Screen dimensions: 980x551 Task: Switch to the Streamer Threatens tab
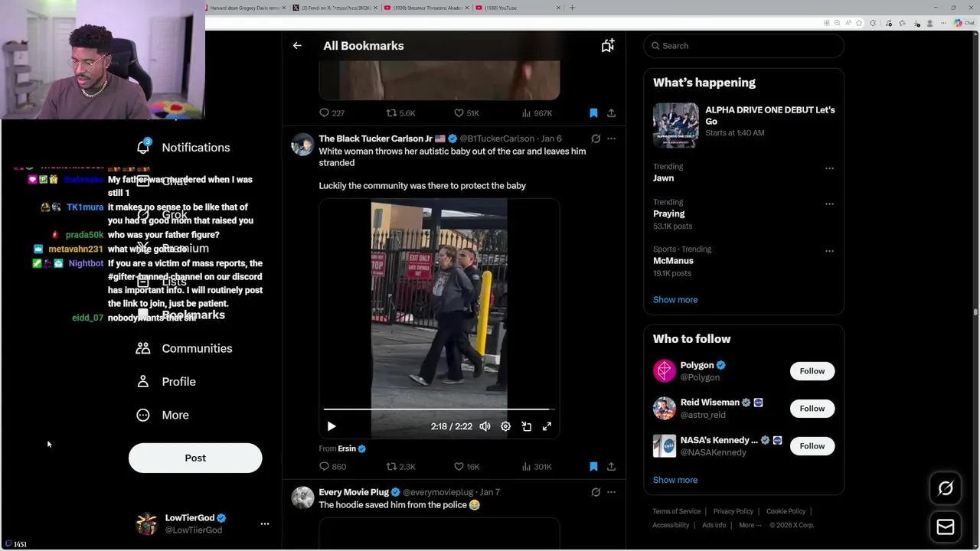[426, 8]
